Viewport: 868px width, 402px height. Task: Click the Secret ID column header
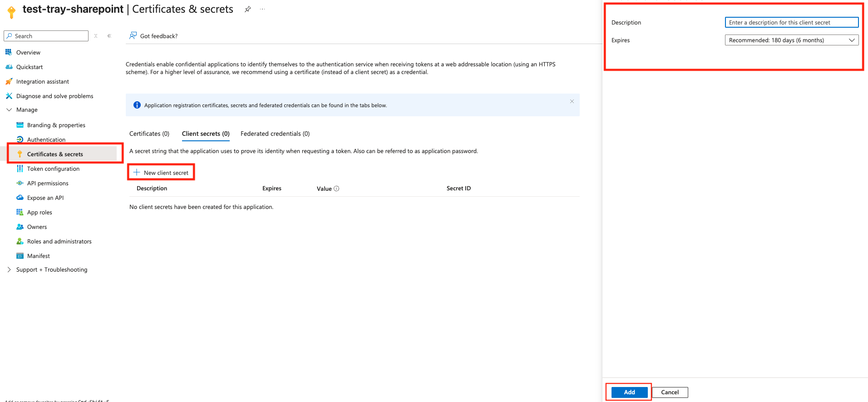pos(459,188)
